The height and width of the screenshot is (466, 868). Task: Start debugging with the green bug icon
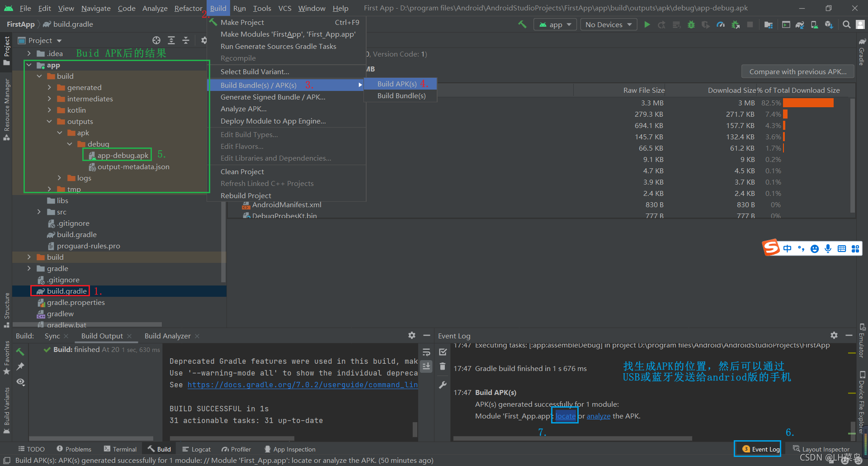click(691, 24)
